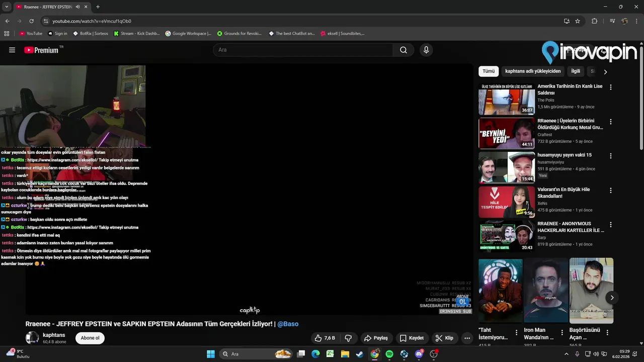Select the kaphtans adlı yükleyiciden chip
Viewport: 644px width, 362px height.
(533, 71)
